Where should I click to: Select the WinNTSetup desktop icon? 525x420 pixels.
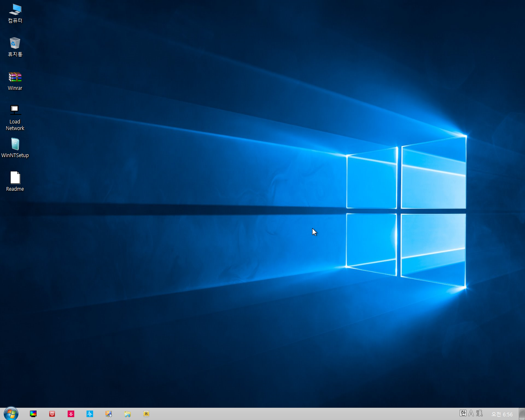point(15,148)
